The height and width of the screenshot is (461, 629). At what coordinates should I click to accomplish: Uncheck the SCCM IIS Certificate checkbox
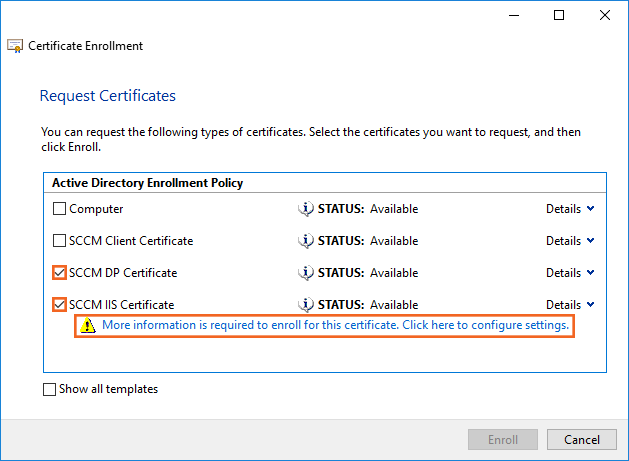pyautogui.click(x=60, y=304)
